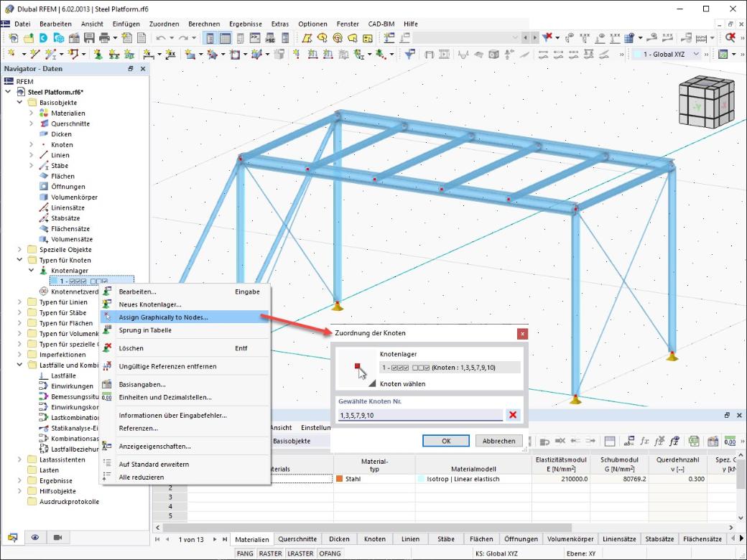The height and width of the screenshot is (560, 747).
Task: Expand the Spezielle Objekte folder
Action: click(x=19, y=249)
